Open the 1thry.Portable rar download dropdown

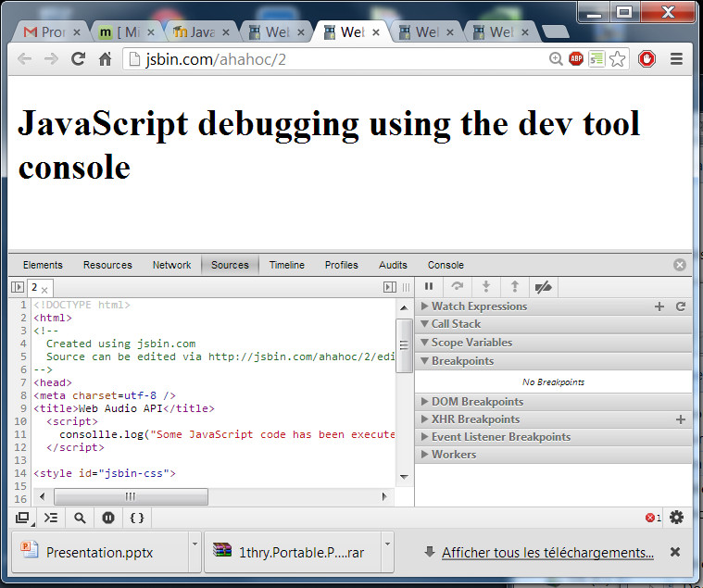coord(387,552)
